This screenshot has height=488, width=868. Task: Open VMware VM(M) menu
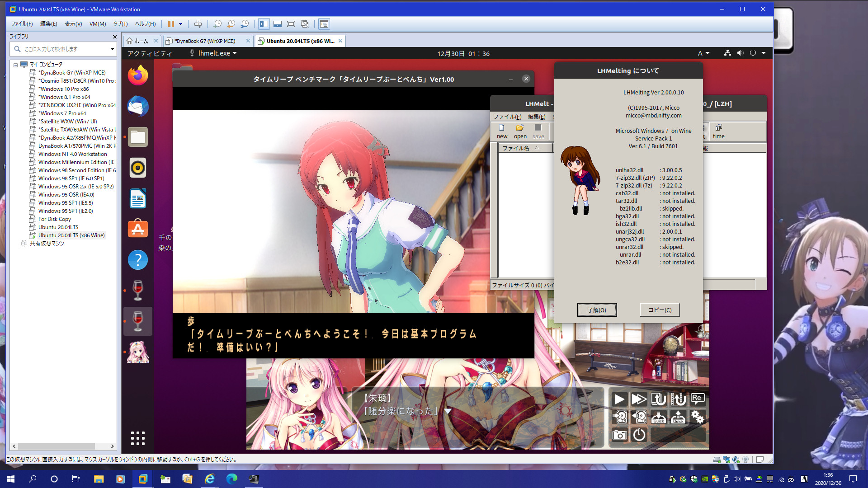point(98,24)
